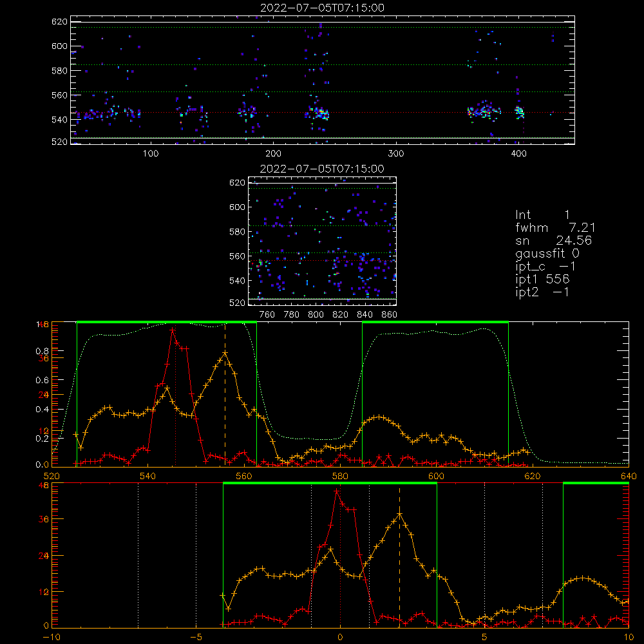Click top plot x-axis label 400
644x644 pixels.
coord(518,154)
